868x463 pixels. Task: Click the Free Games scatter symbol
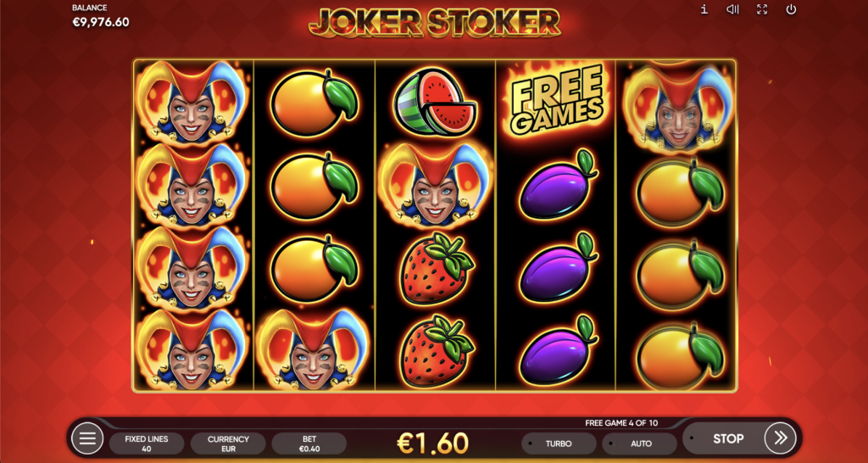click(x=556, y=100)
